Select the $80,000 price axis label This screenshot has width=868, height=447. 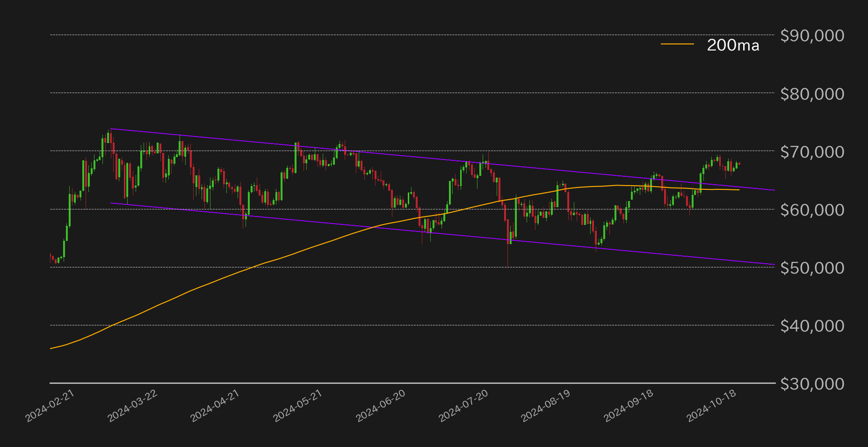coord(812,94)
